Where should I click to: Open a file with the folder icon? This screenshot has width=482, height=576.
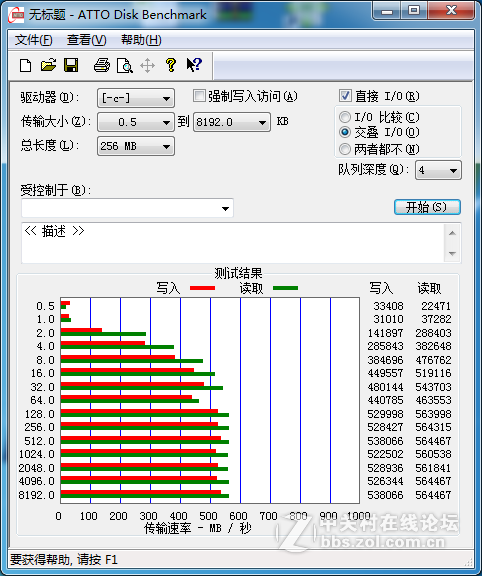pos(48,65)
